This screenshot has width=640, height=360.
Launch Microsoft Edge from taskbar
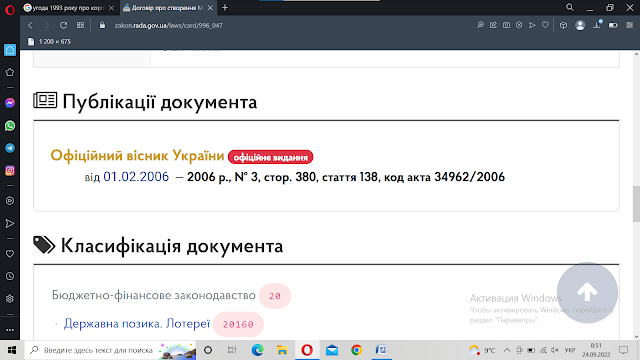click(x=257, y=350)
